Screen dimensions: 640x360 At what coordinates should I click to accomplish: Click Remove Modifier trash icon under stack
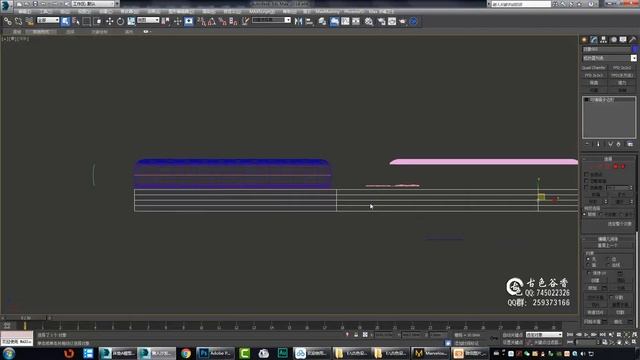[619, 144]
